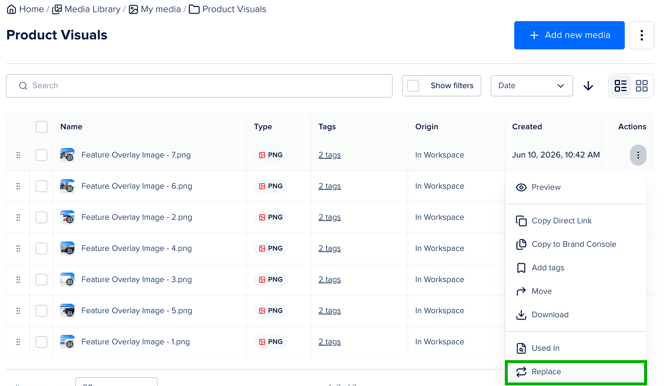Viewport: 670px width, 386px height.
Task: Click thumbnail of Feature Overlay Image - 5.png
Action: (67, 311)
